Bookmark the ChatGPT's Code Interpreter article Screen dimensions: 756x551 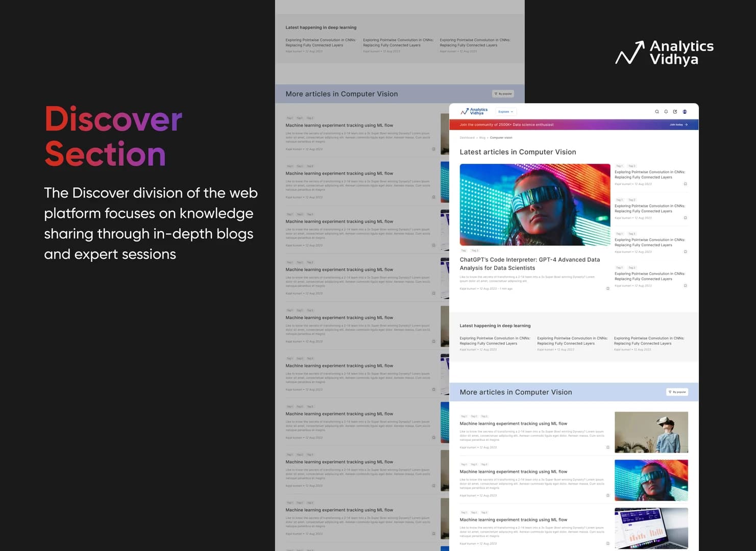(607, 289)
